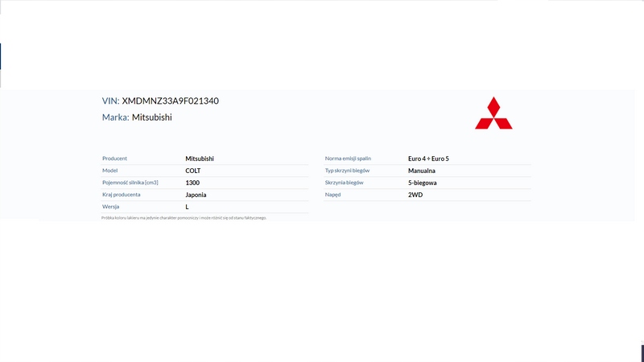Viewport: 644px width, 362px height.
Task: Select the value 5-biegowa
Action: pyautogui.click(x=422, y=183)
